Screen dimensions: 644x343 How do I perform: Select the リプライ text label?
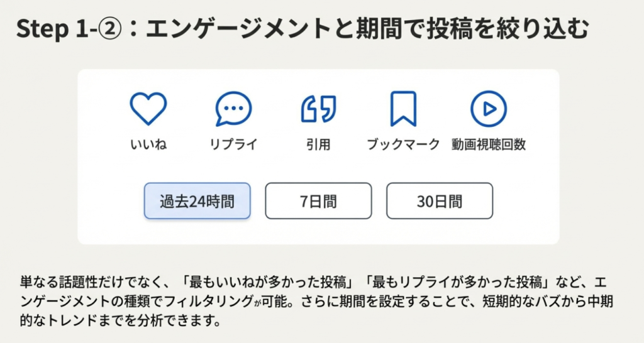tap(233, 144)
